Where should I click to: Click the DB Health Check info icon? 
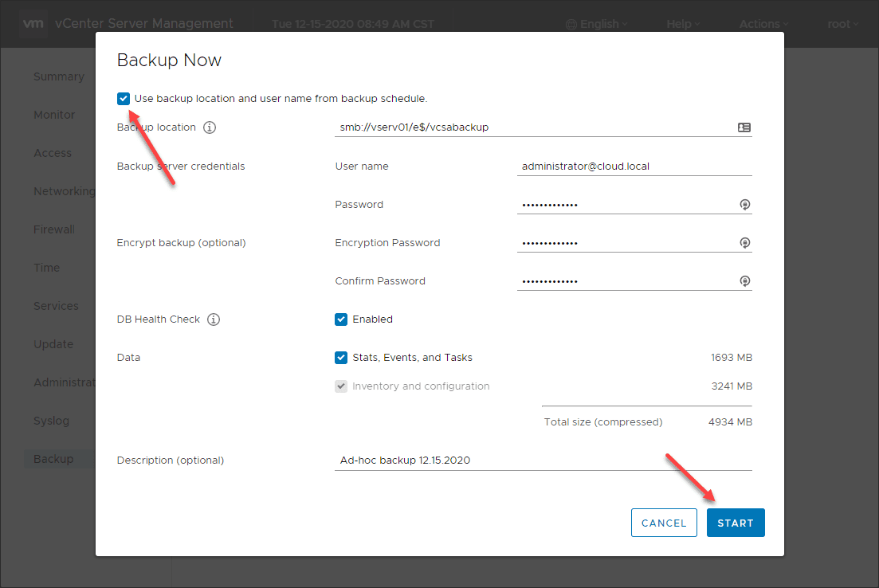point(213,319)
